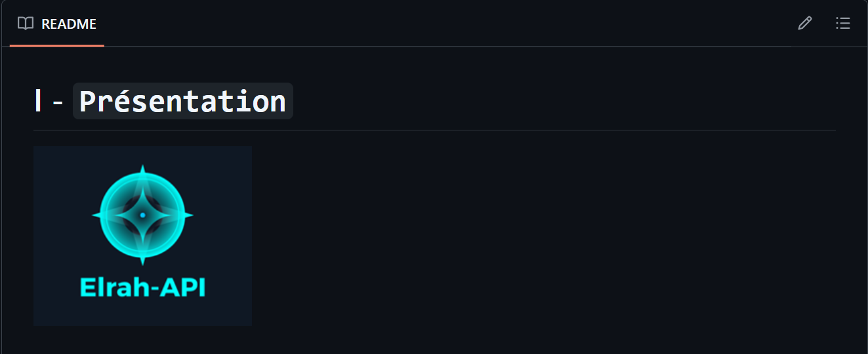
Task: Click the Roman numeral "I" in the heading
Action: point(38,102)
